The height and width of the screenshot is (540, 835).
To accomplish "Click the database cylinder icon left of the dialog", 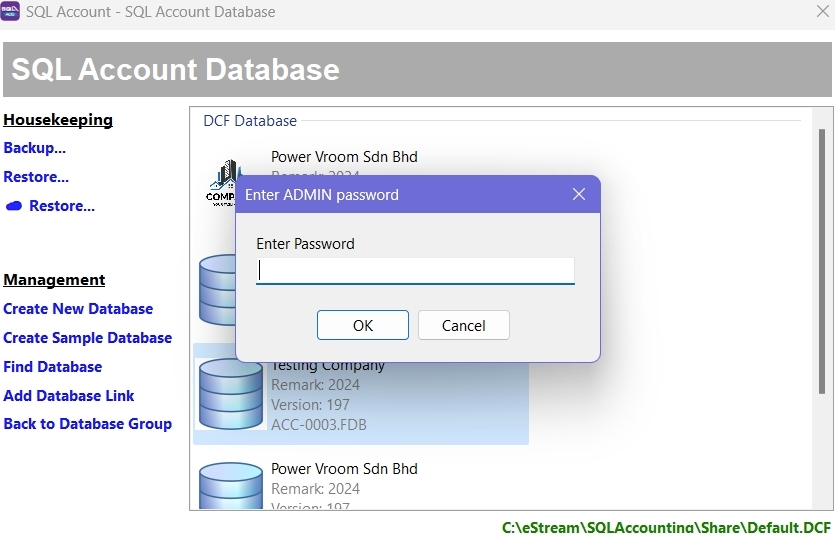I will click(215, 289).
